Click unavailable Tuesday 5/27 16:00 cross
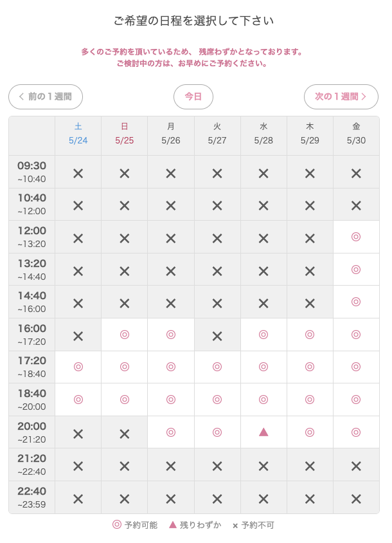Viewport: 392px width, 543px height. (217, 336)
